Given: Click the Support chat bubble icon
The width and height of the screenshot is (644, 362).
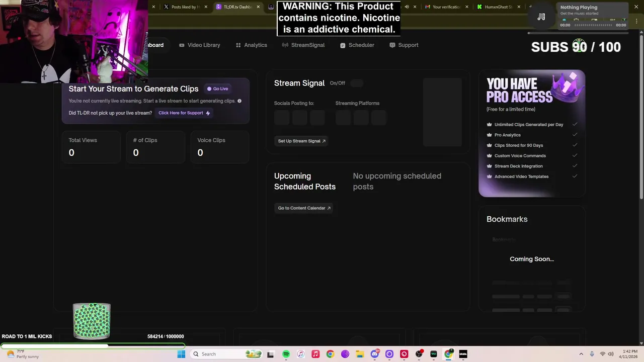Looking at the screenshot, I should (x=392, y=45).
